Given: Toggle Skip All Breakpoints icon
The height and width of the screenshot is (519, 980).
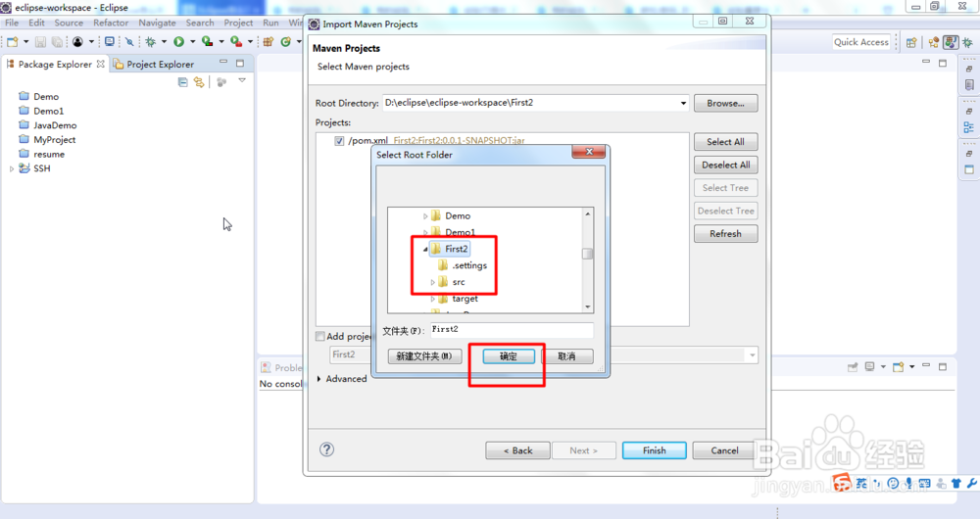Looking at the screenshot, I should (x=129, y=42).
